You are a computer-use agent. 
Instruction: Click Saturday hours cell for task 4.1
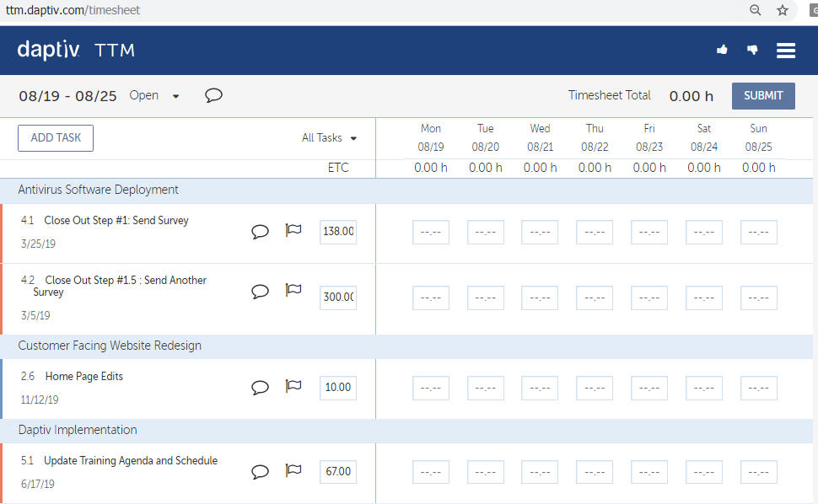[x=704, y=233]
